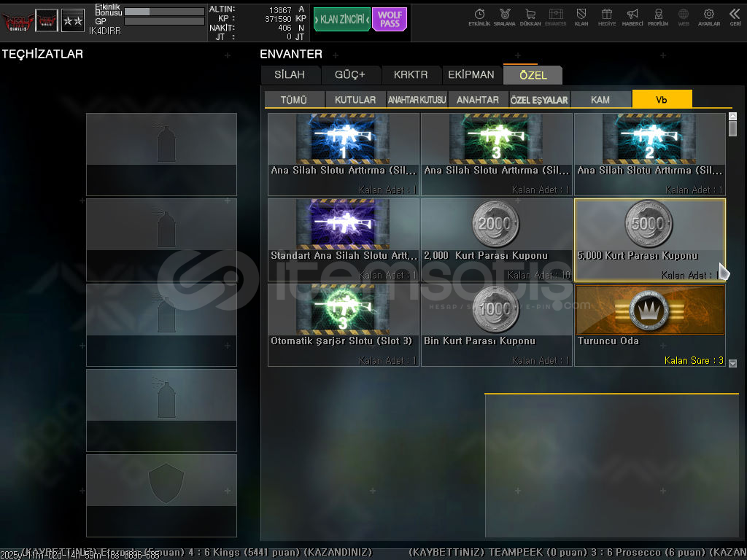Select the slot 1 main weapon item
The height and width of the screenshot is (560, 747).
click(x=344, y=155)
